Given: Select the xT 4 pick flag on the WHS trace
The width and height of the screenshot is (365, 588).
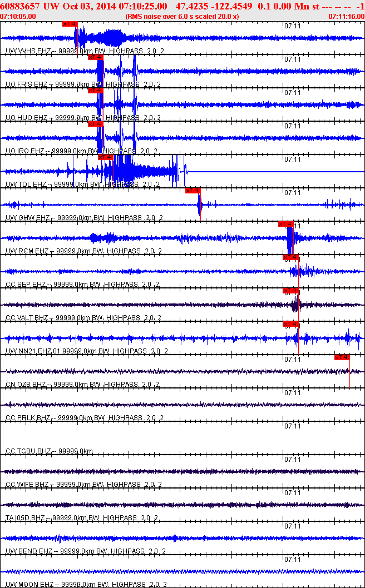Looking at the screenshot, I should click(x=70, y=24).
